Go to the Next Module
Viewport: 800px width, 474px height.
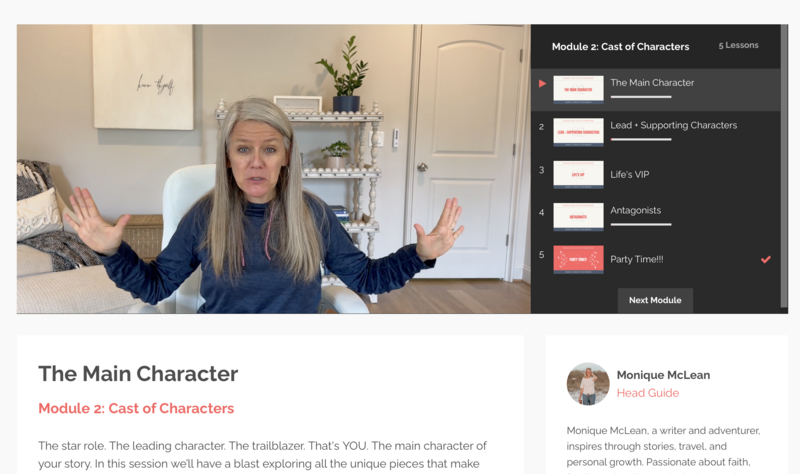point(655,301)
